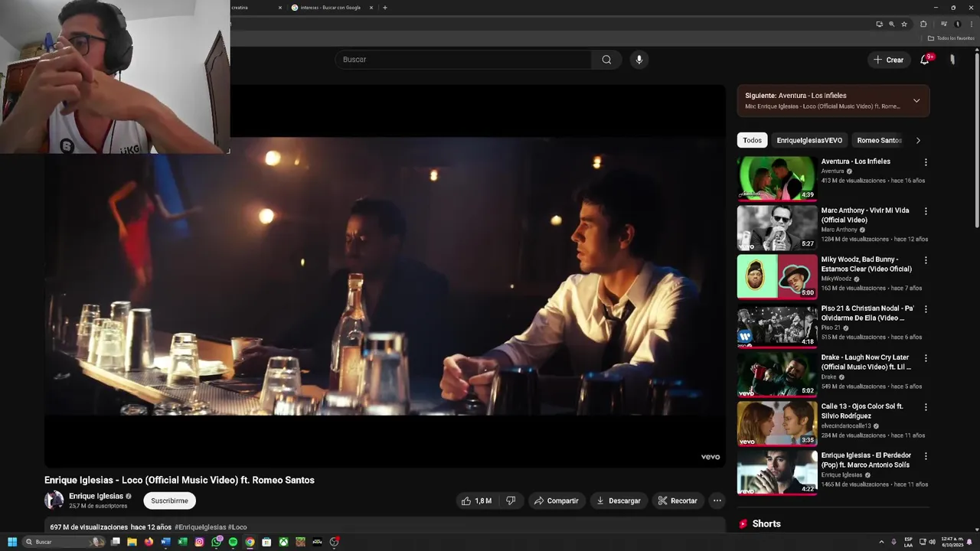
Task: Open options for Piso 21 video
Action: (x=926, y=309)
